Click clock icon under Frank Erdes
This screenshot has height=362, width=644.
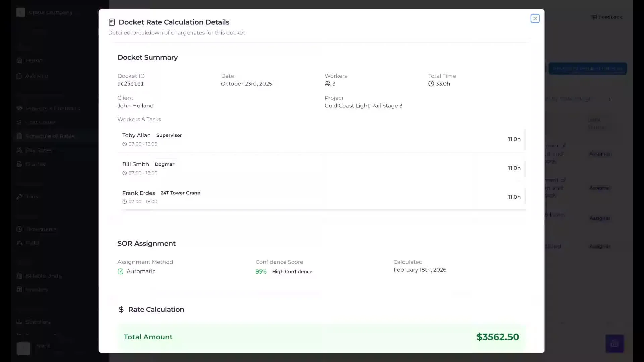click(x=125, y=202)
